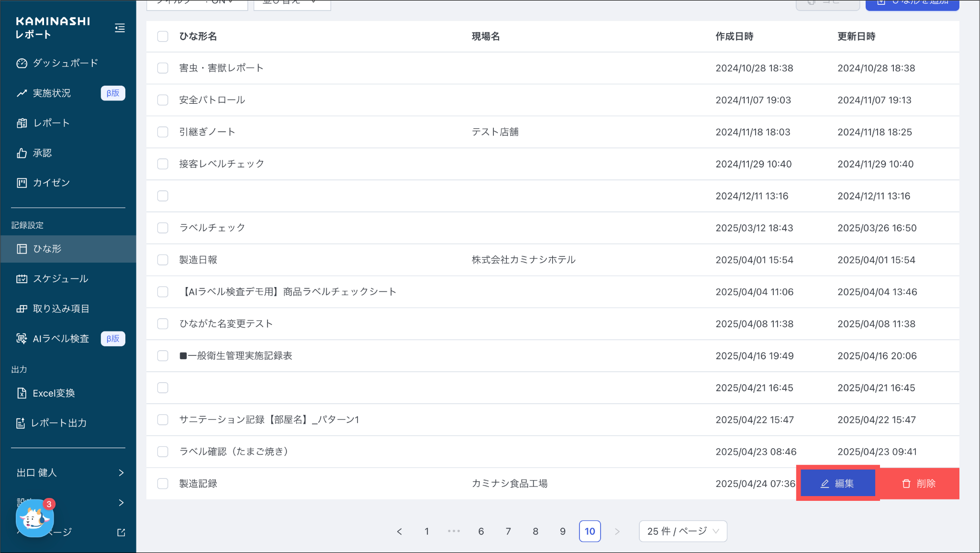This screenshot has height=553, width=980.
Task: Click the 実施状況 trend chart icon
Action: (22, 93)
